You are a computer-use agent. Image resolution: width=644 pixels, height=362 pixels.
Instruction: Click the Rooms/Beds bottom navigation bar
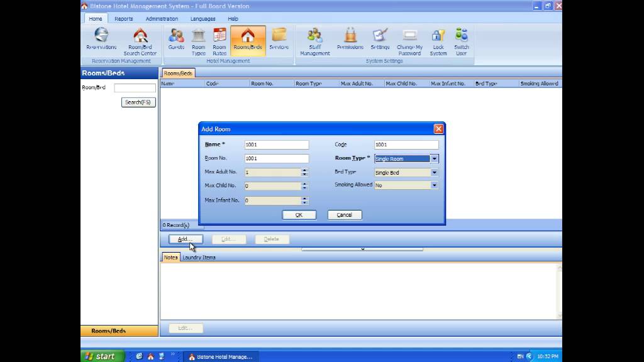(x=119, y=331)
